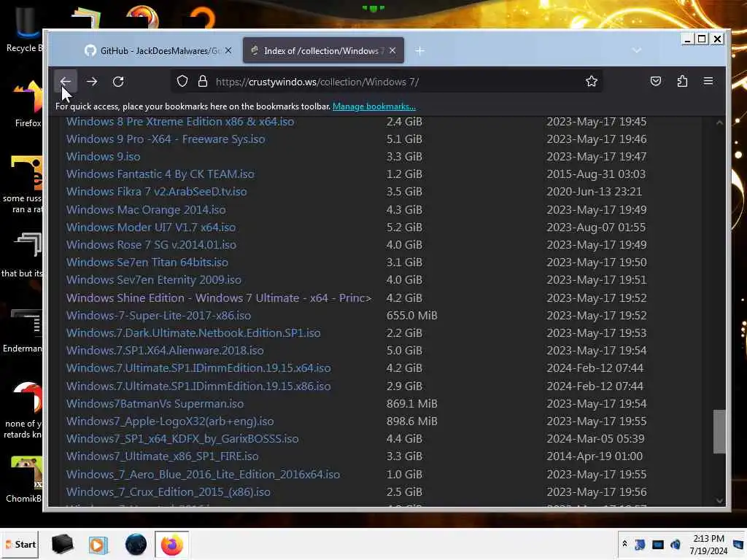Bookmark this page with the star icon
Image resolution: width=747 pixels, height=560 pixels.
pos(591,82)
